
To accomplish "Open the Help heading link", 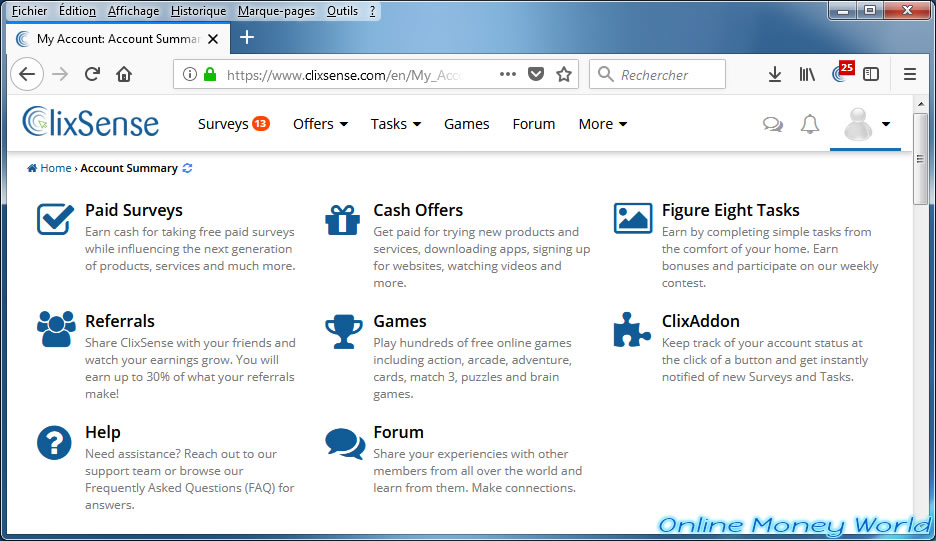I will 103,432.
